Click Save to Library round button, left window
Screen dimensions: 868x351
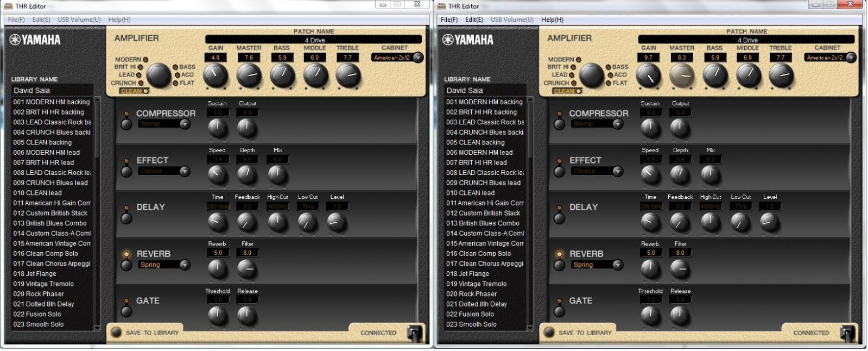(116, 332)
